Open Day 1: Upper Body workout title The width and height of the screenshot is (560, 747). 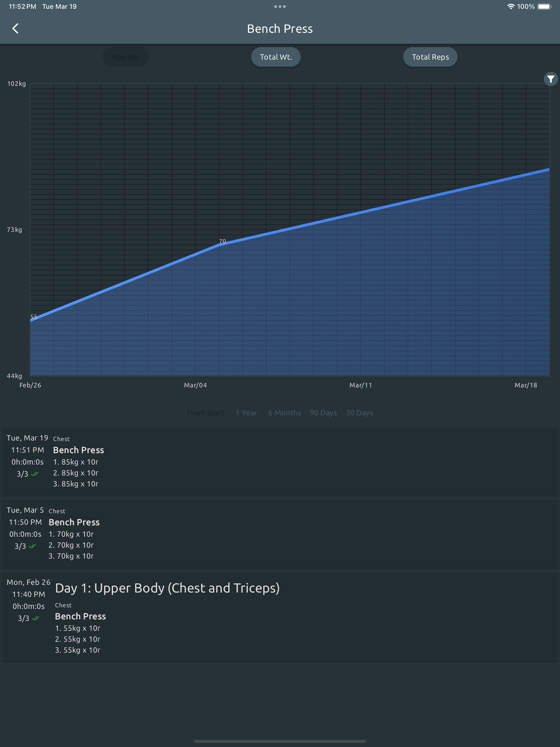(x=167, y=588)
